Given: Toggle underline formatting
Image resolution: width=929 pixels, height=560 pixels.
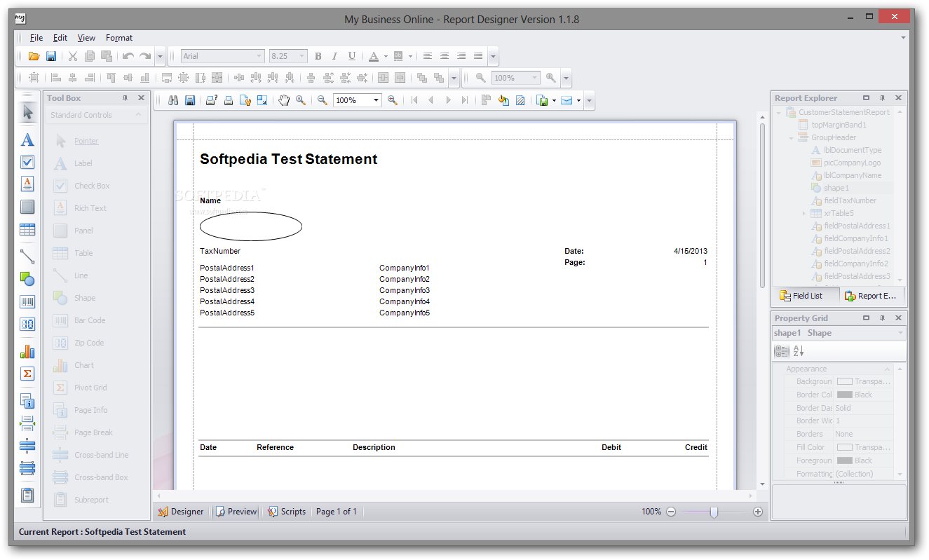Looking at the screenshot, I should coord(352,56).
